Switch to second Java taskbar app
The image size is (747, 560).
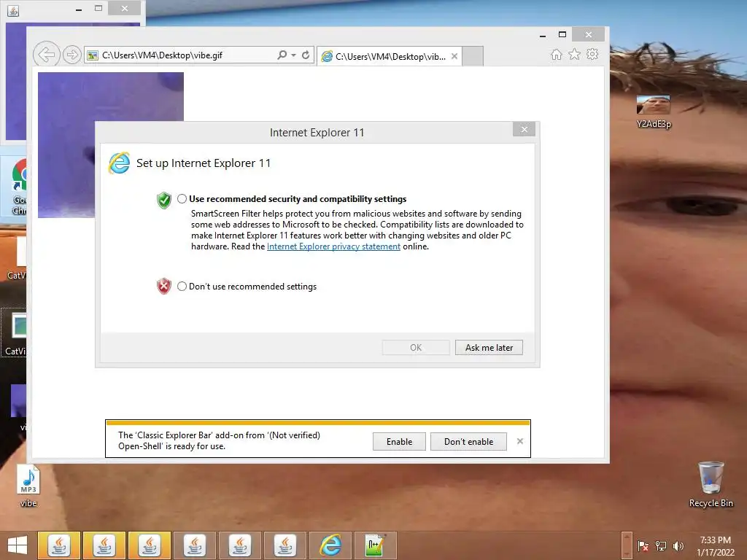(104, 545)
